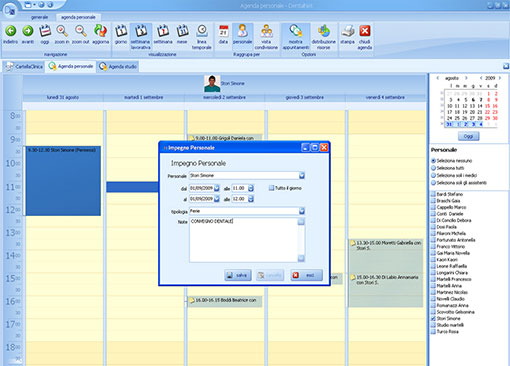Enable the Tutto il giorno checkbox
The width and height of the screenshot is (510, 366).
[271, 188]
